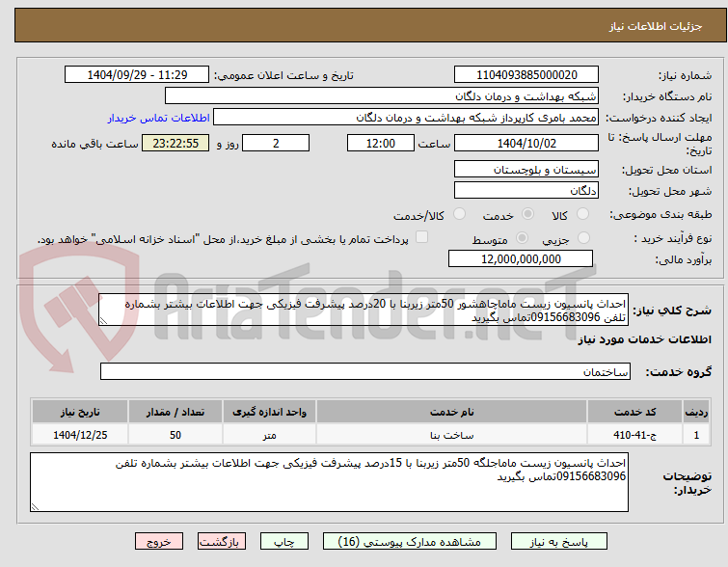
Task: Toggle the اسناد خزانه اسلامی payment checkbox
Action: (x=421, y=237)
